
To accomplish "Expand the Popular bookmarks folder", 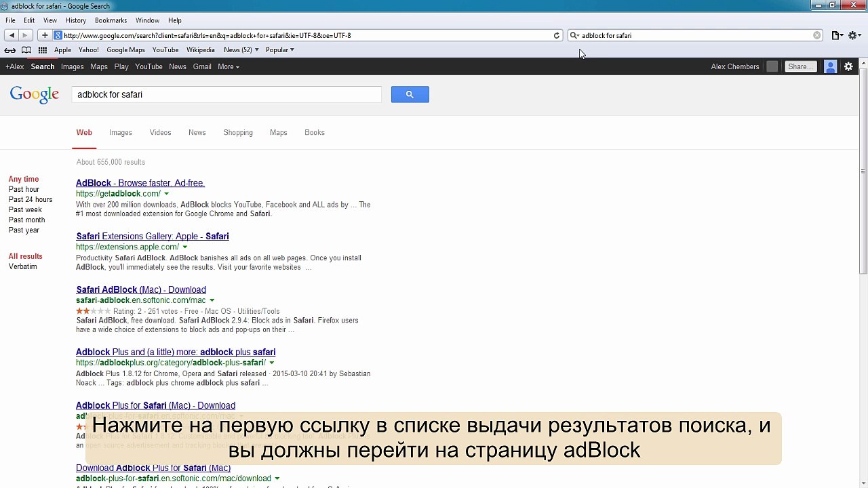I will (x=279, y=50).
